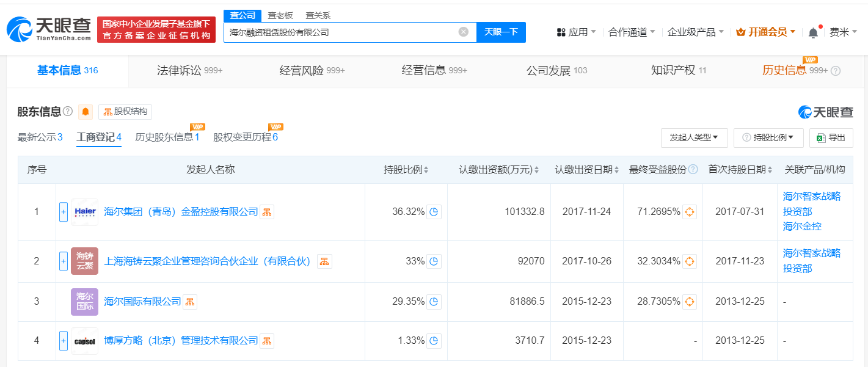This screenshot has width=868, height=367.
Task: Click the 导出 export button
Action: pos(831,138)
